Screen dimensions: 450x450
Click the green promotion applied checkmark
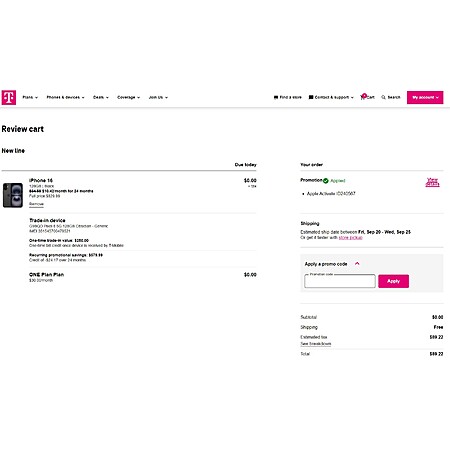pos(326,181)
